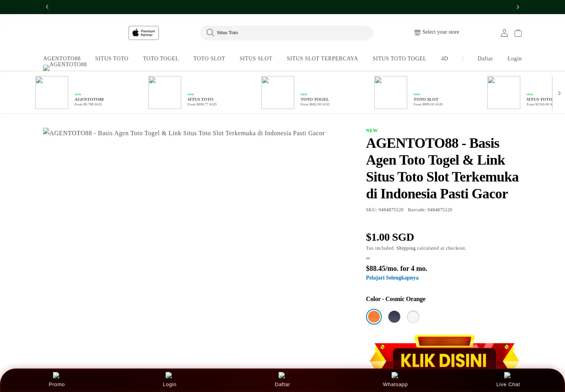The image size is (565, 392).
Task: Click the $88.45/mo. for 4 mo. text
Action: pos(397,269)
